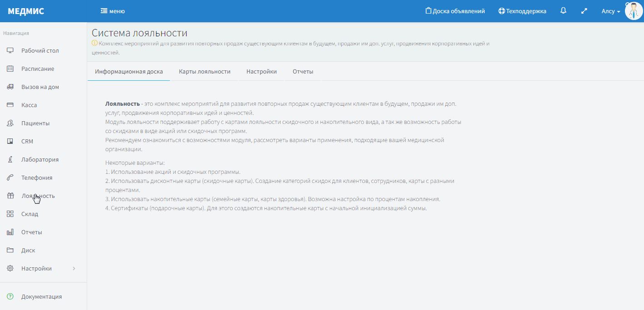Toggle fullscreen with the expand arrows icon
The width and height of the screenshot is (644, 310).
(x=584, y=11)
